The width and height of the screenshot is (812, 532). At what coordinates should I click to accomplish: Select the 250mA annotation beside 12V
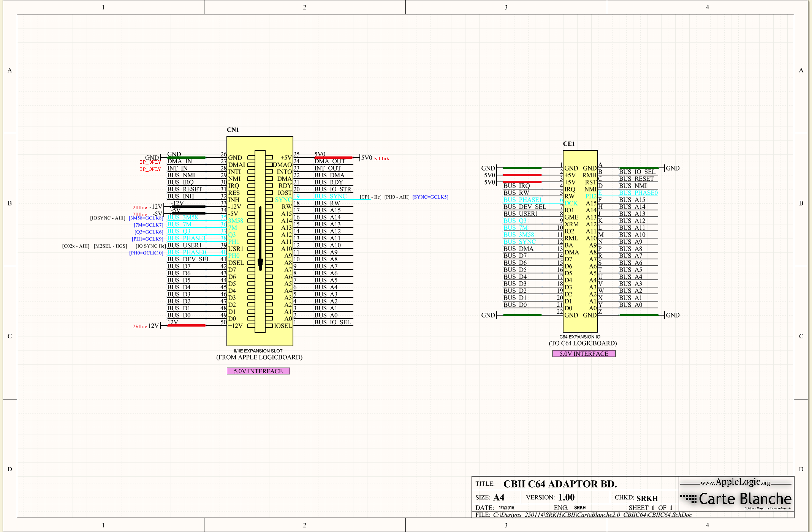[140, 327]
